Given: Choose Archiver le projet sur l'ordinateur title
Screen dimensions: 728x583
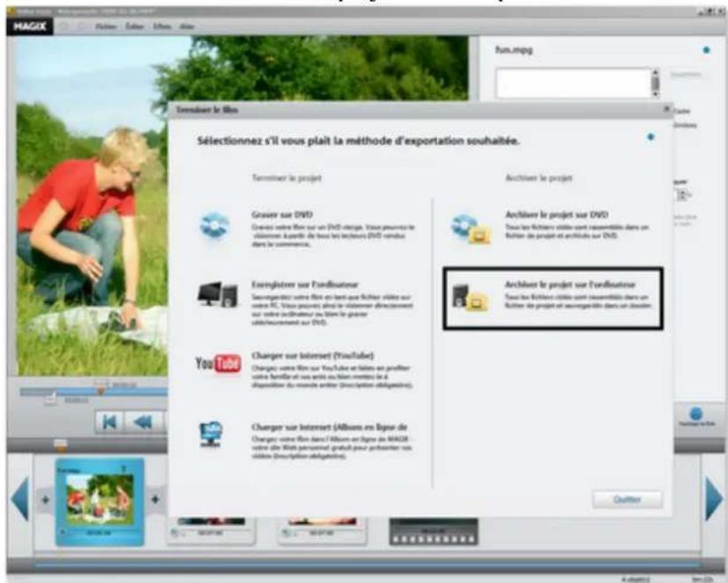Looking at the screenshot, I should point(569,284).
